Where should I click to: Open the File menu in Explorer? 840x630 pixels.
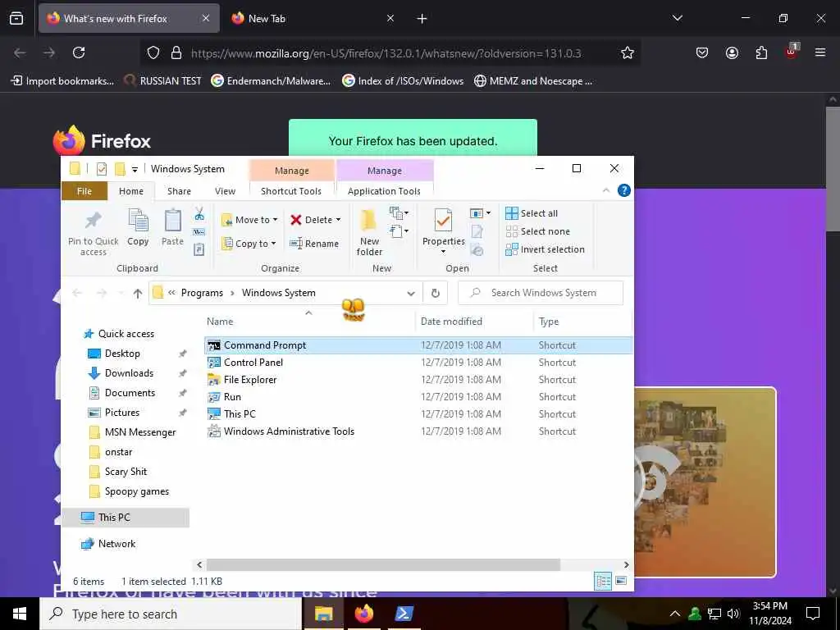(84, 191)
